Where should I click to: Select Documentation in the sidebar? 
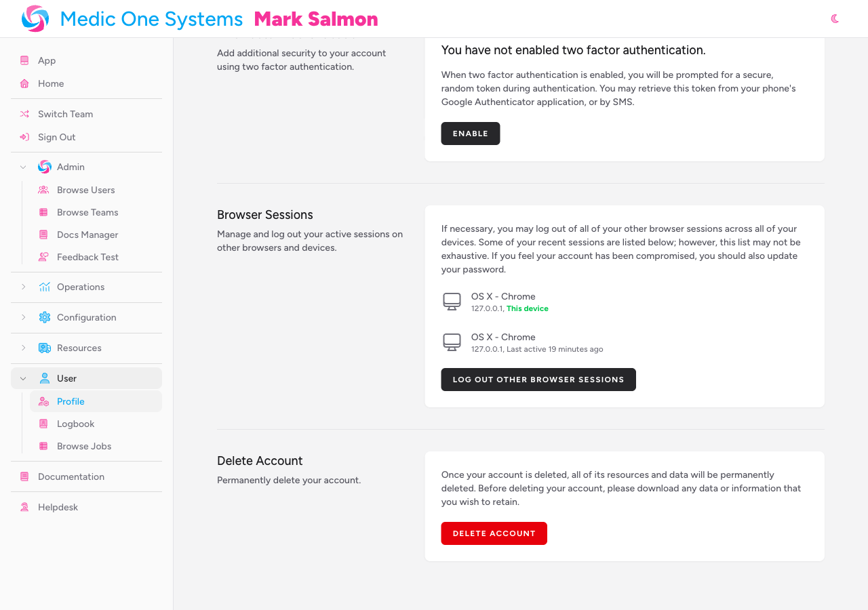tap(71, 476)
